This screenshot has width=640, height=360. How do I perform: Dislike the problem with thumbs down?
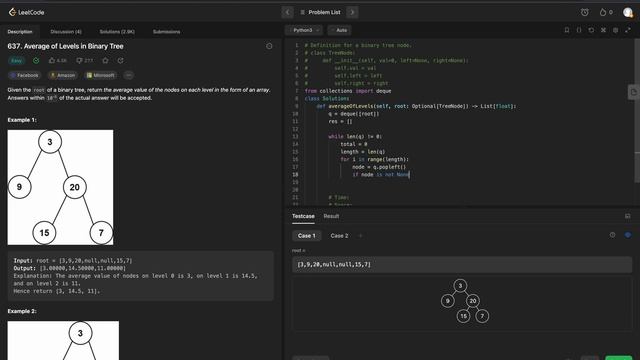(x=84, y=60)
